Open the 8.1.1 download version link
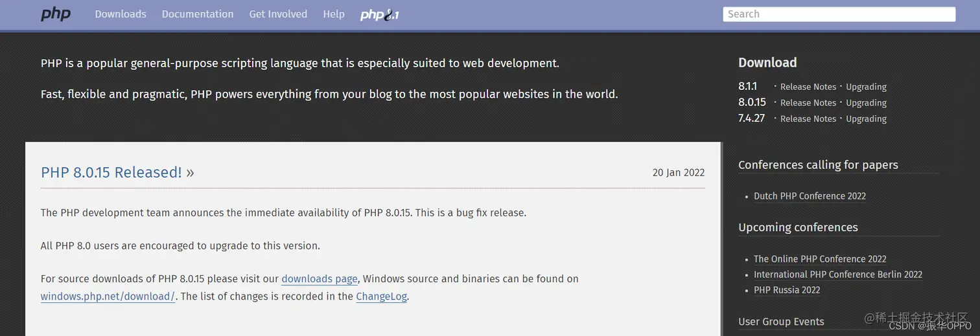 coord(747,86)
